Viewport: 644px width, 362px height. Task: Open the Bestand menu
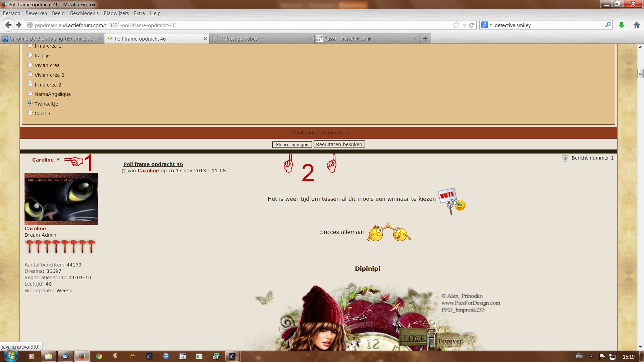pyautogui.click(x=11, y=13)
